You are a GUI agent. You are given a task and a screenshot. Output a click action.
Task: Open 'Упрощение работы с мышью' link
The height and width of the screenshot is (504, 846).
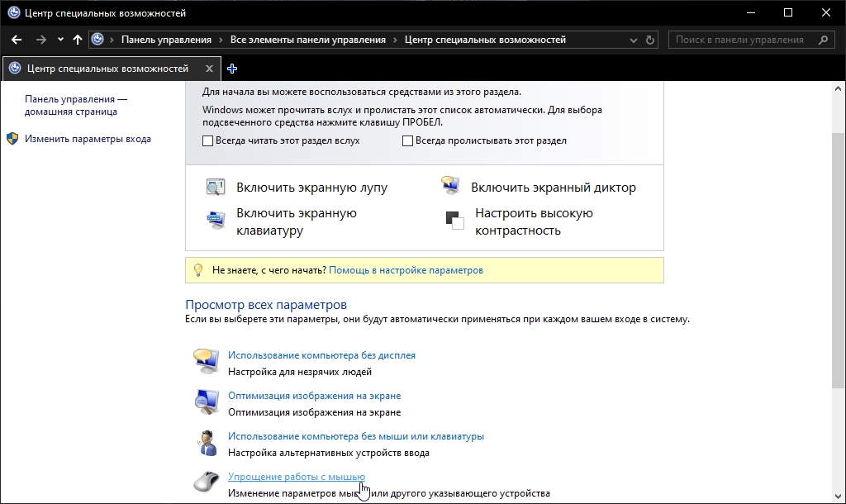pyautogui.click(x=297, y=477)
